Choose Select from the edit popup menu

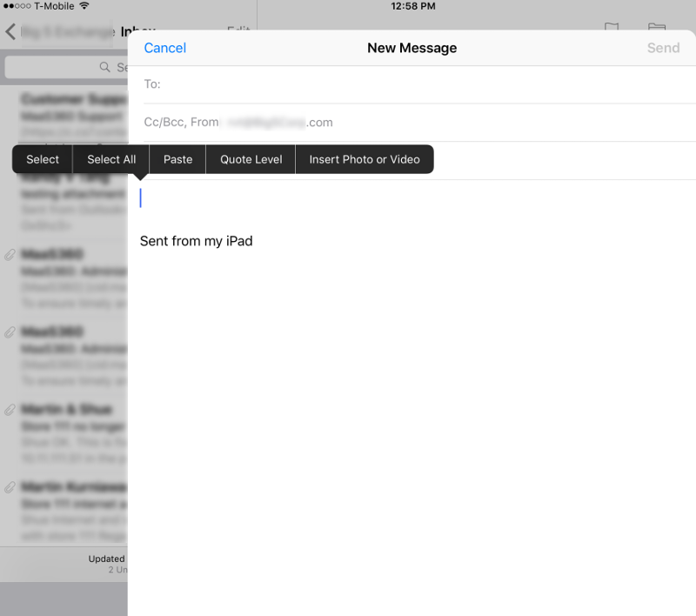coord(43,159)
